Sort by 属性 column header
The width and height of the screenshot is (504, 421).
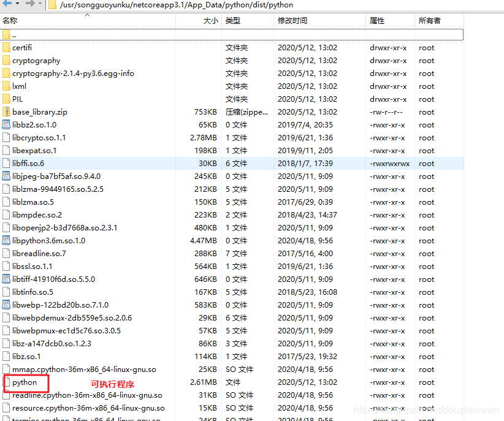(x=390, y=21)
